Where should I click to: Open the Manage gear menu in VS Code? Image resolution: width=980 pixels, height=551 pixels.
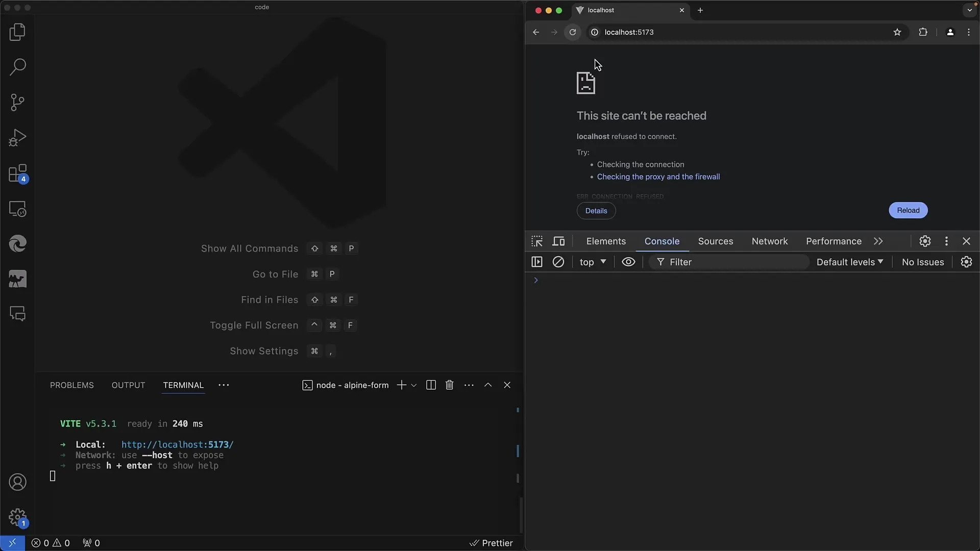[x=17, y=517]
